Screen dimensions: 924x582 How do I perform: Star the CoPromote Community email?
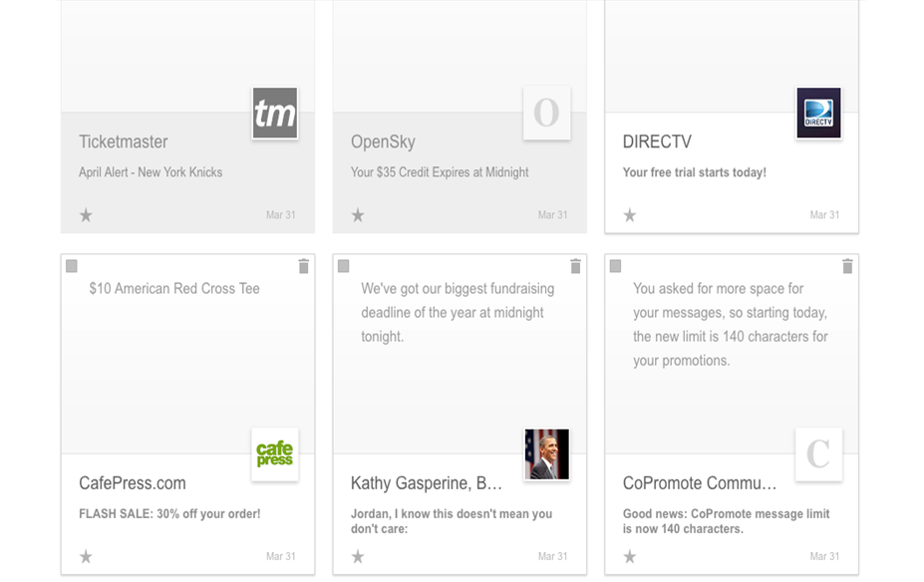[630, 557]
